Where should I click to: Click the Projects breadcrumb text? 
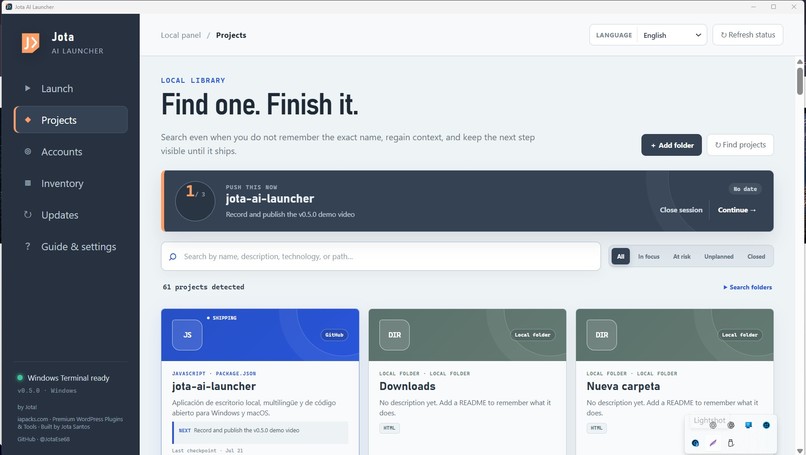pyautogui.click(x=231, y=35)
